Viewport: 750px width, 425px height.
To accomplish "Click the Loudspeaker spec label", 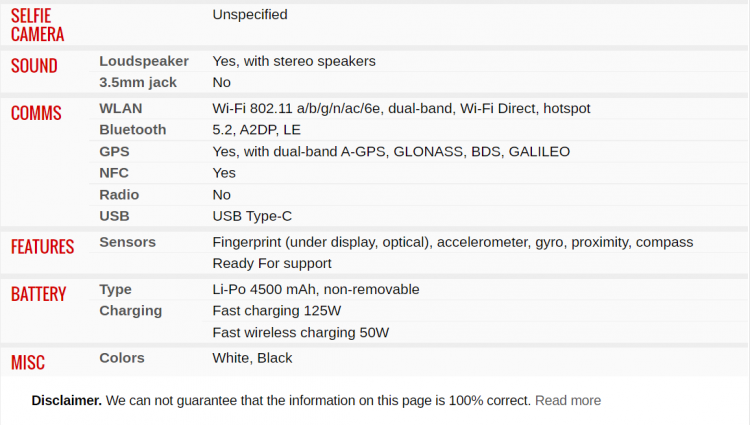I will 144,61.
